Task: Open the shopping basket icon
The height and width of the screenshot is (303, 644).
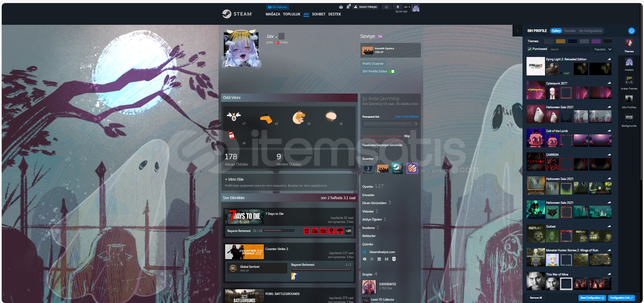Action: [x=341, y=7]
